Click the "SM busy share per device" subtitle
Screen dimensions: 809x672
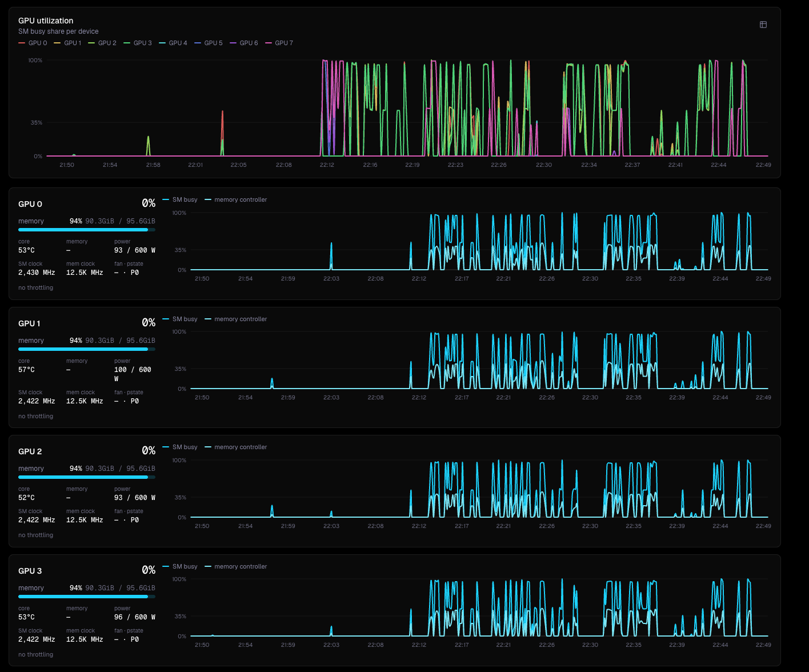point(58,31)
